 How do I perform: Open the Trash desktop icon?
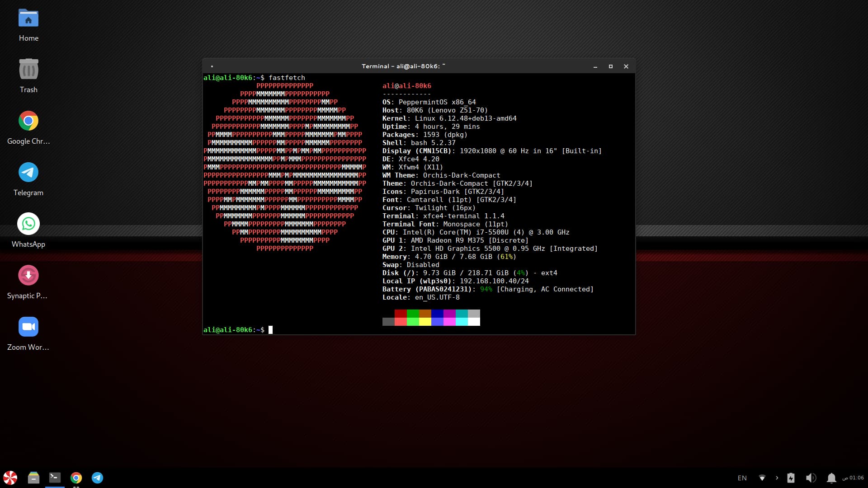(28, 70)
